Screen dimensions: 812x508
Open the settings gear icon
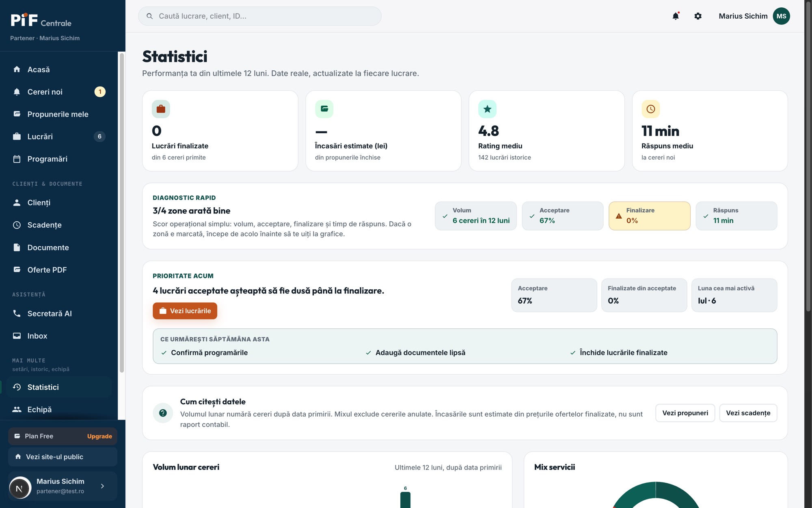pyautogui.click(x=698, y=16)
